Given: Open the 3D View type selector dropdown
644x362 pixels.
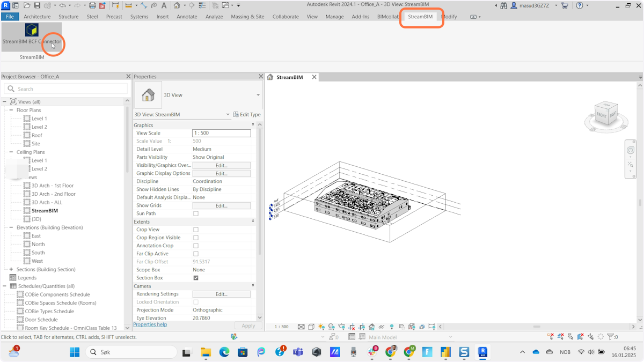Looking at the screenshot, I should [x=258, y=95].
